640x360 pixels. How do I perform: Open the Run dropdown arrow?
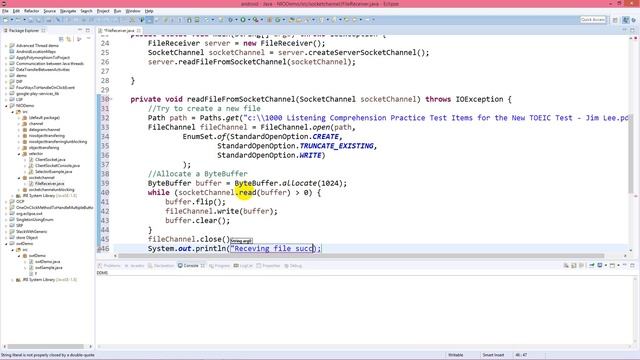pos(249,20)
